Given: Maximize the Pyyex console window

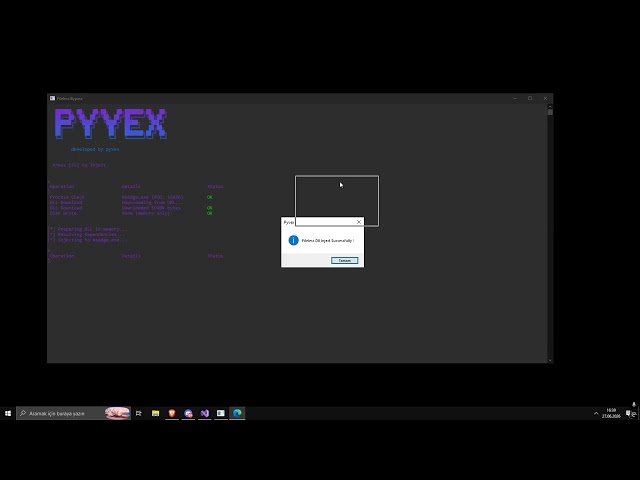Looking at the screenshot, I should (x=530, y=98).
